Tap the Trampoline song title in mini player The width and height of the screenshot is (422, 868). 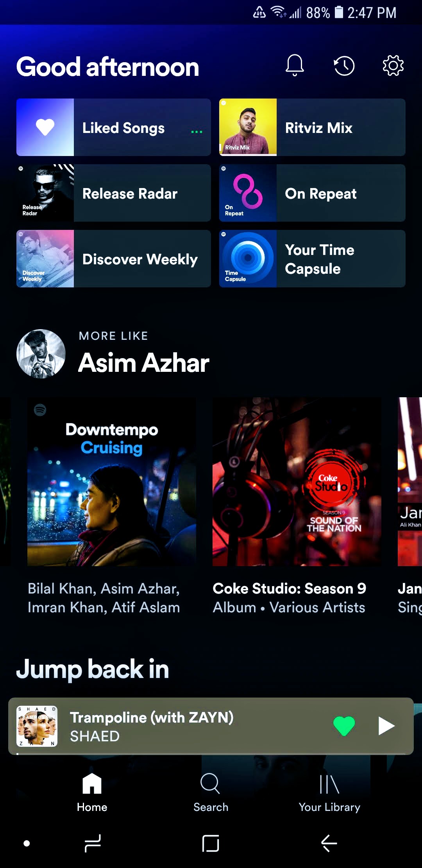coord(152,717)
